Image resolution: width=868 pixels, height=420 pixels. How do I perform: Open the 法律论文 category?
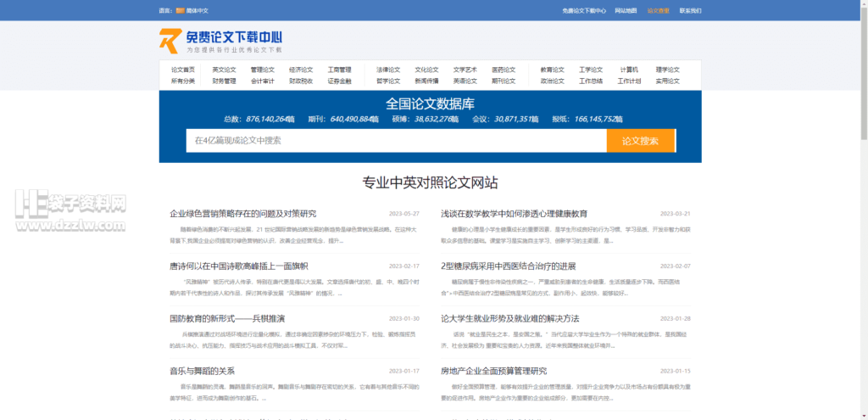(x=388, y=70)
